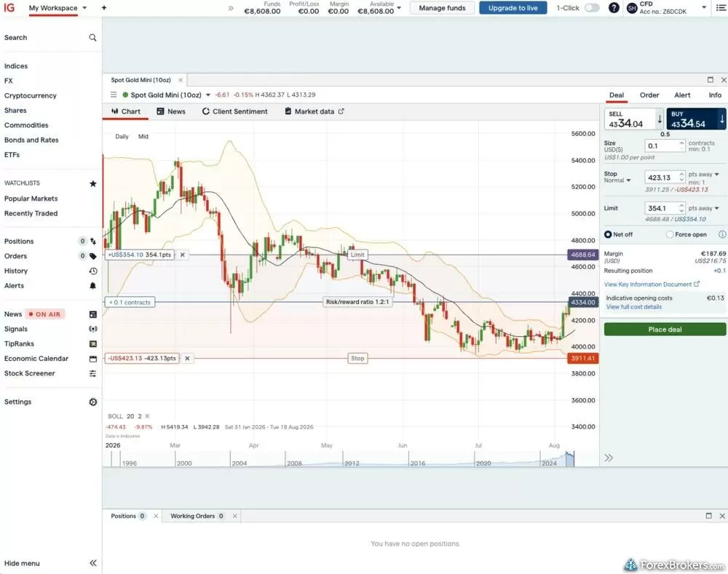Screen dimensions: 728x574
Task: Click the Signals broadcast icon
Action: click(93, 329)
